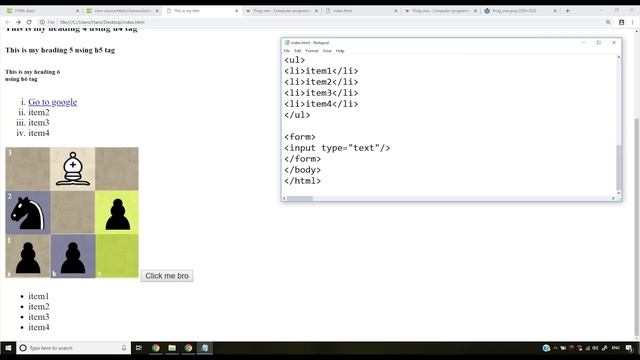Click Notepad horizontal scroll right arrow
640x360 pixels.
(613, 198)
